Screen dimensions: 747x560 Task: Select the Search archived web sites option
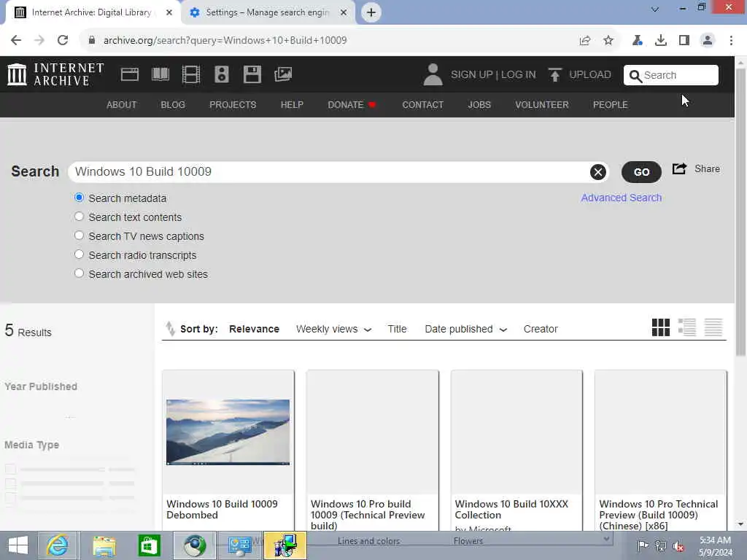(79, 273)
